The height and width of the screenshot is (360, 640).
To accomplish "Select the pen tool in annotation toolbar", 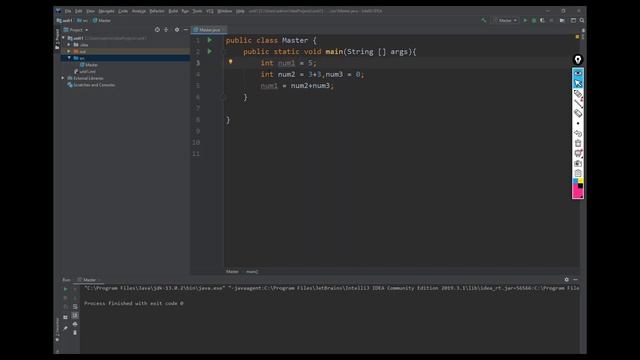I will pyautogui.click(x=578, y=94).
